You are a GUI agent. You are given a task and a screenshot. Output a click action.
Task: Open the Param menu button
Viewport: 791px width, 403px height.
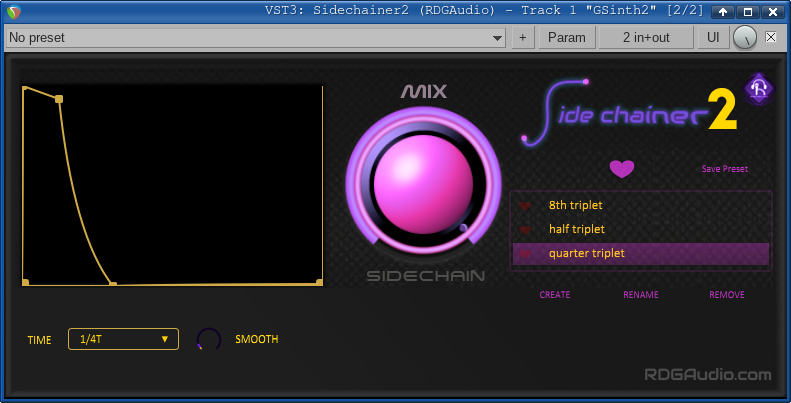click(567, 38)
